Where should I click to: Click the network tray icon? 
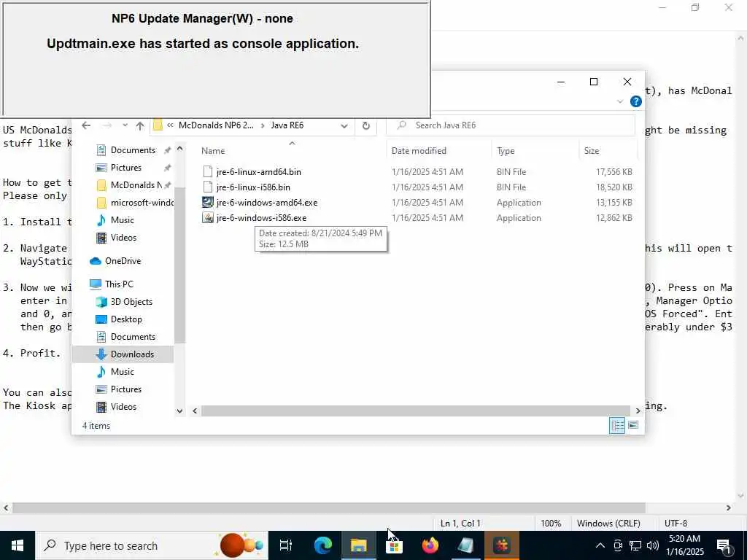635,545
